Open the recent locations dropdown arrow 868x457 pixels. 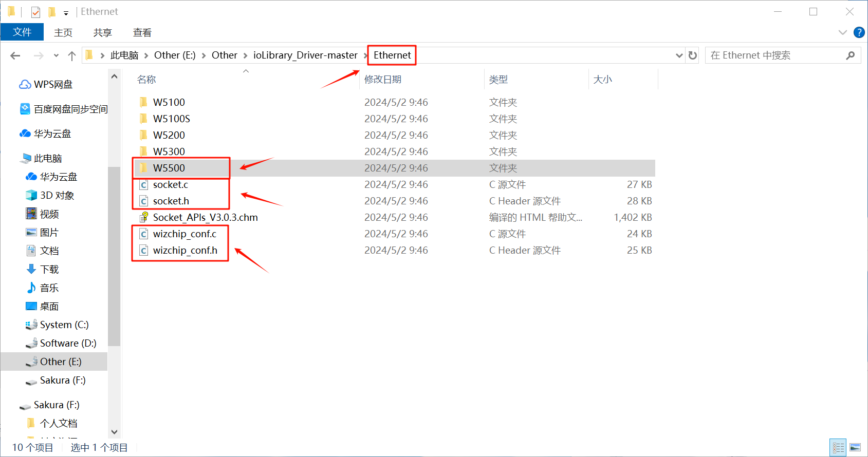pos(56,55)
